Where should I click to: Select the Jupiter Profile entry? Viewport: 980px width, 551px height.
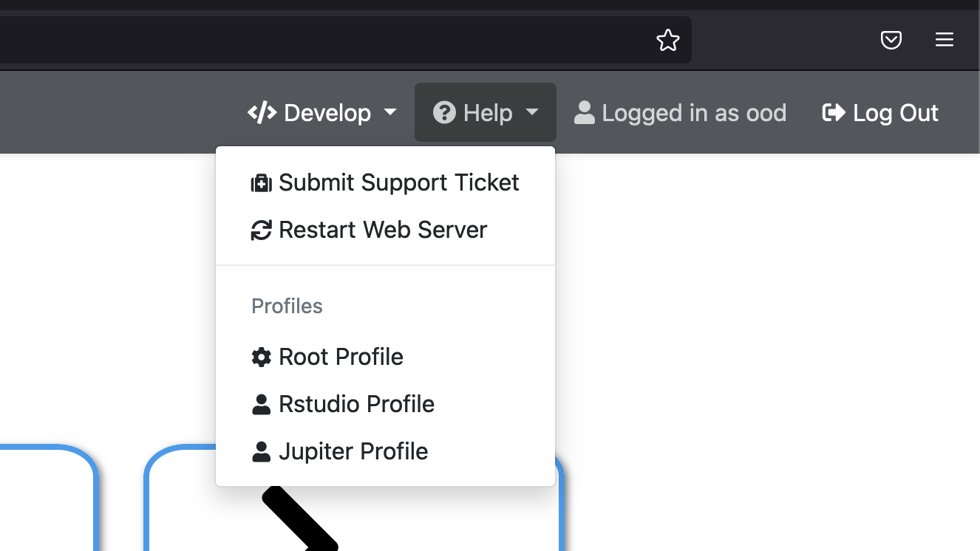point(353,451)
